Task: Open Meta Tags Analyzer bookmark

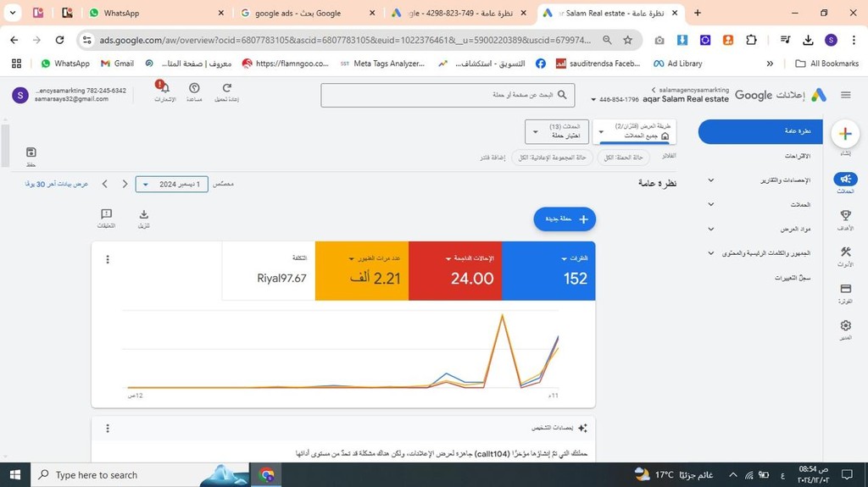Action: pos(382,64)
